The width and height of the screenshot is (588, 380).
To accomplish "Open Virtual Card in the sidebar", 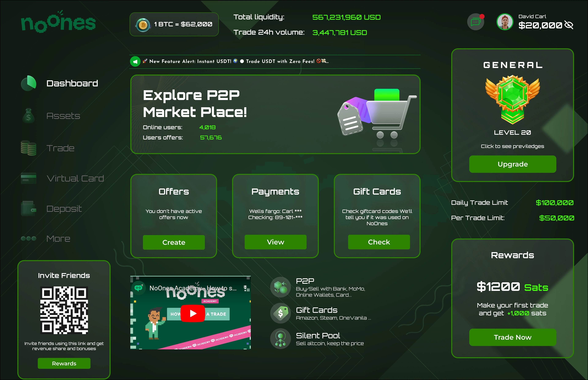I will [62, 178].
